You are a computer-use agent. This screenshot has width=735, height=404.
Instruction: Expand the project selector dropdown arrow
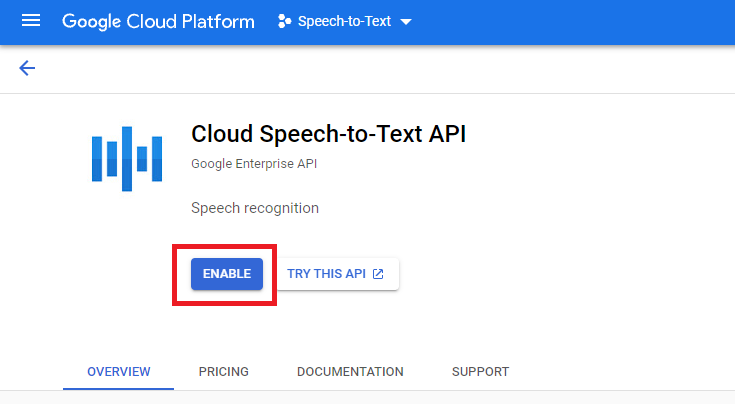[405, 22]
